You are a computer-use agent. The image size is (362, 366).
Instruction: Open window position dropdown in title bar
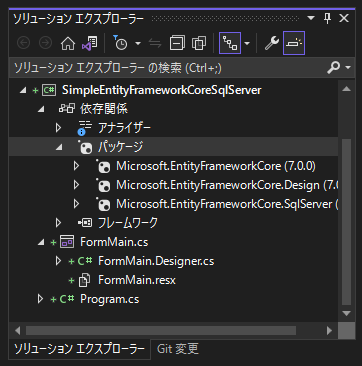[x=311, y=18]
